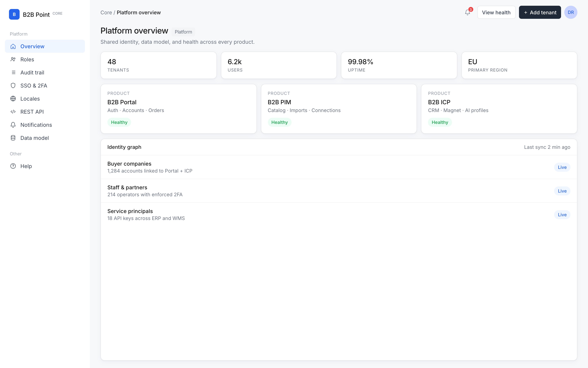Click the Core breadcrumb link
Screen dimensions: 588x368
tap(106, 12)
